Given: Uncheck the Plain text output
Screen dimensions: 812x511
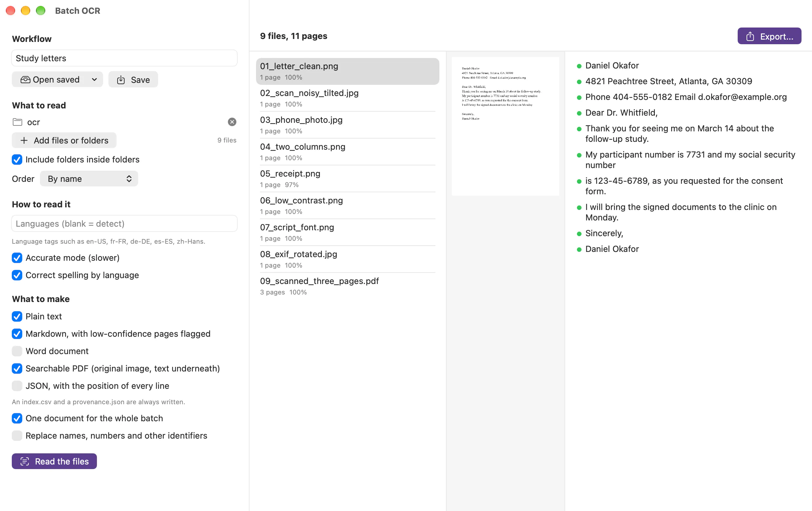Looking at the screenshot, I should click(x=17, y=316).
